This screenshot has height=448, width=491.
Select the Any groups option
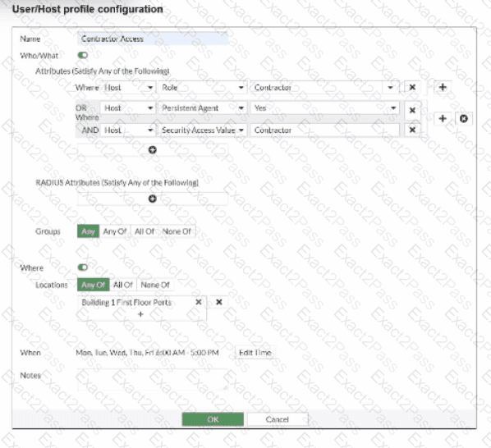click(x=89, y=231)
